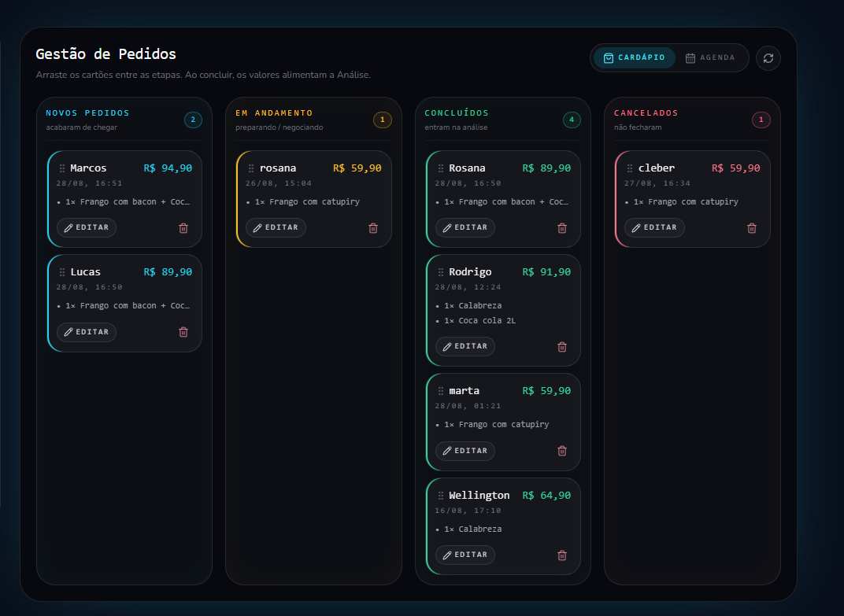This screenshot has height=616, width=844.
Task: Click the date 26/08, 15:04 on rosana card
Action: (278, 183)
